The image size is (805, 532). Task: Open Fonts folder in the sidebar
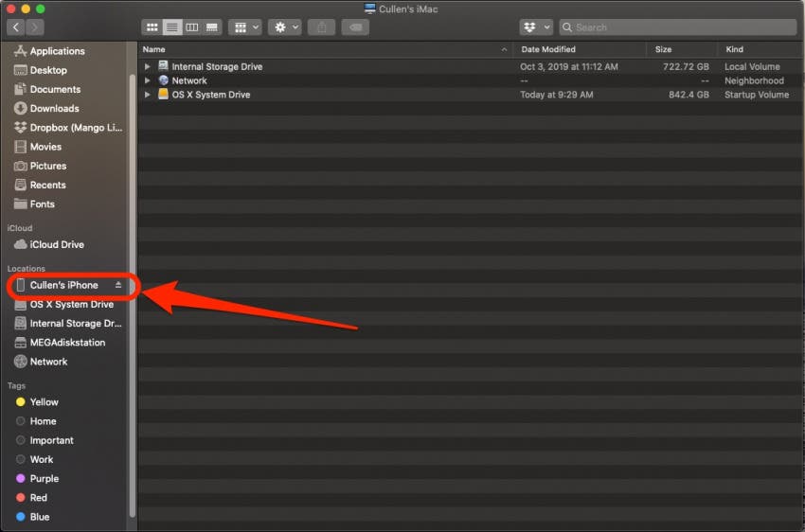42,204
